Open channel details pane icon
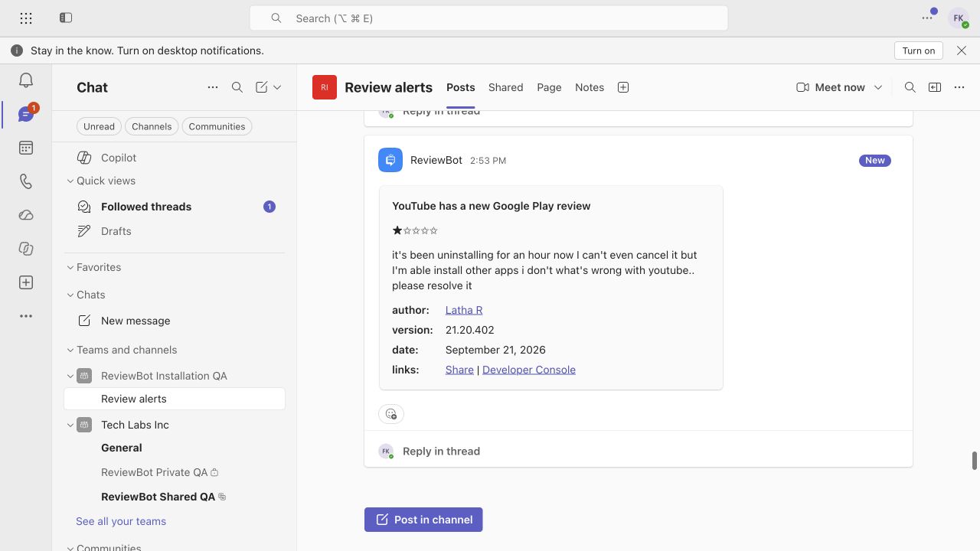980x551 pixels. pyautogui.click(x=935, y=87)
